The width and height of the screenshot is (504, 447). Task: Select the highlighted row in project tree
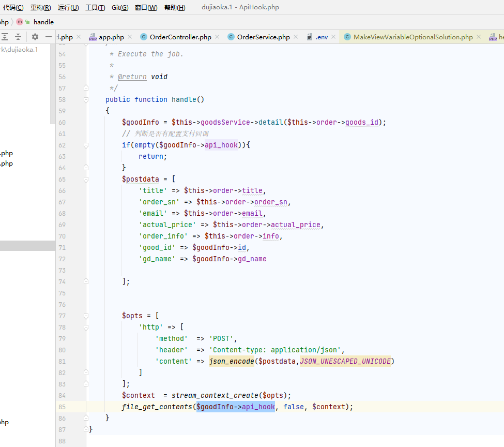[x=27, y=246]
